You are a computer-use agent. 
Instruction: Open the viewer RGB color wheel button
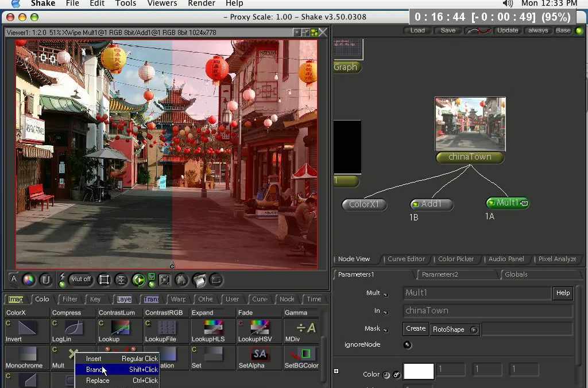[29, 280]
